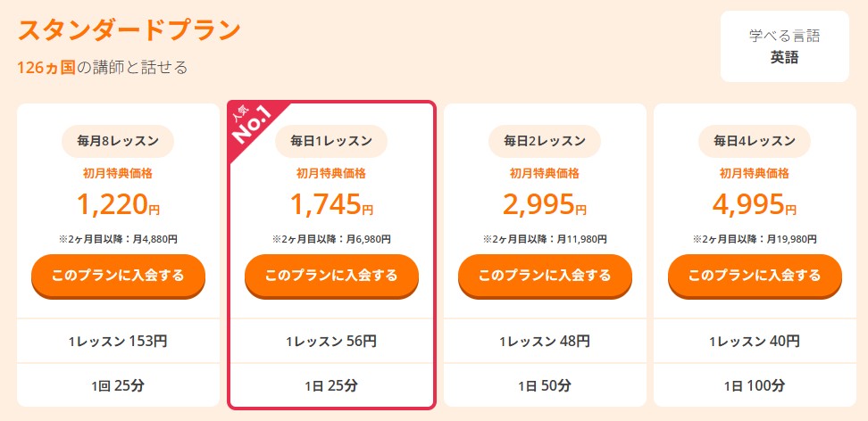Image resolution: width=868 pixels, height=421 pixels.
Task: Click the スタンダードプラン heading
Action: (x=129, y=31)
